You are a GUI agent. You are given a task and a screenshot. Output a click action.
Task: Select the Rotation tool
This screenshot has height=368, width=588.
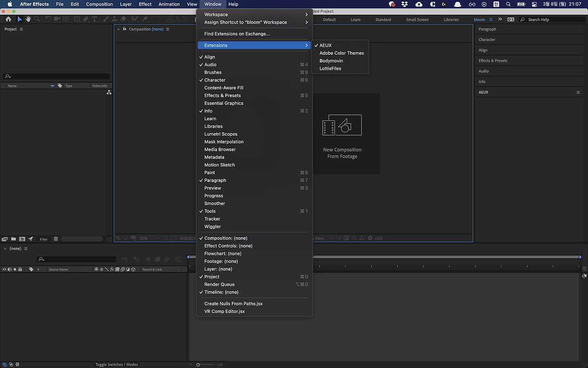point(48,19)
